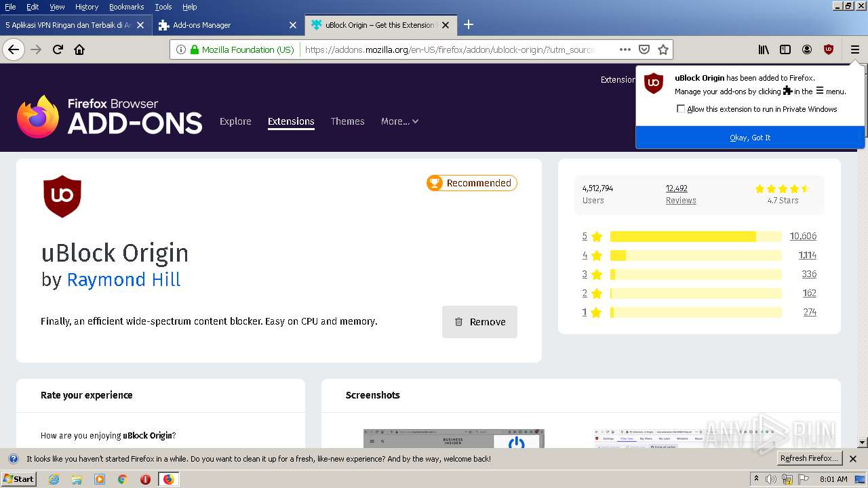The height and width of the screenshot is (488, 868).
Task: Click the taskbar clock showing 8:01 AM
Action: pyautogui.click(x=833, y=479)
